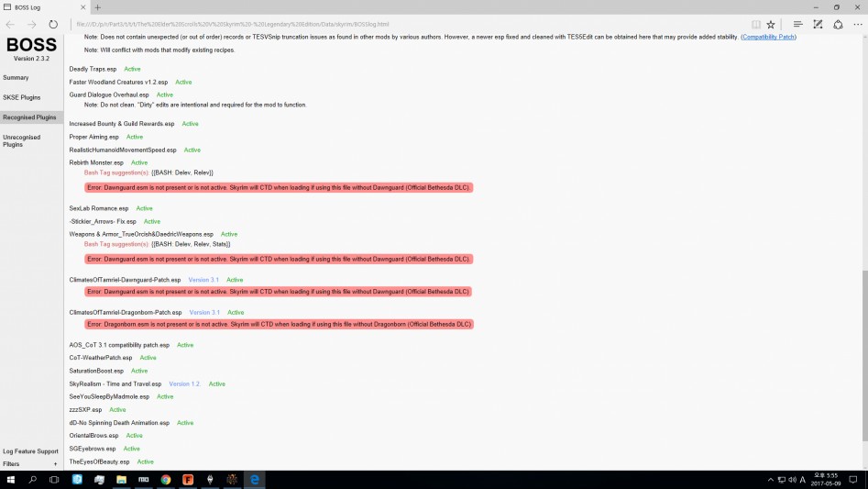Click Version 1.2 beside SkyRealism

tap(185, 383)
